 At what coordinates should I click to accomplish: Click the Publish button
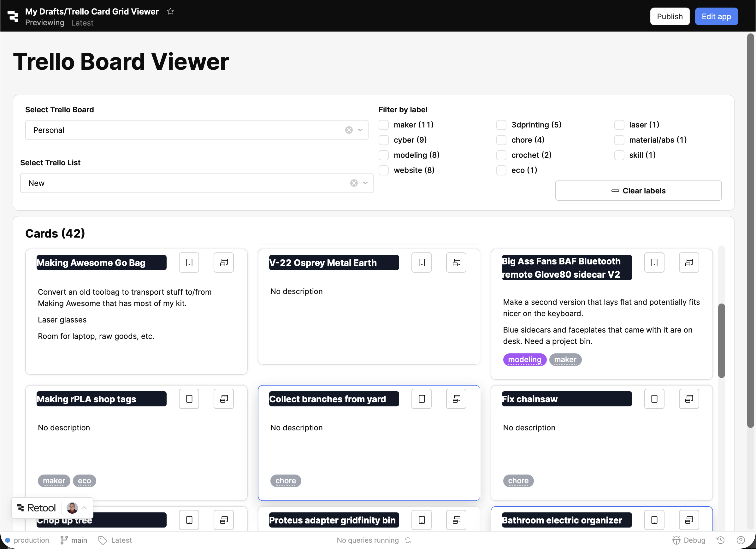point(670,16)
